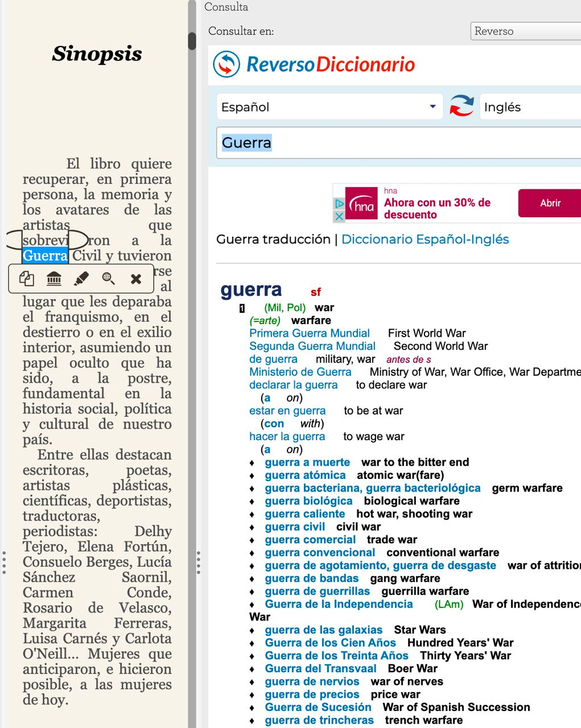Open the Guerra del Transvaal entry
The image size is (581, 728).
320,669
